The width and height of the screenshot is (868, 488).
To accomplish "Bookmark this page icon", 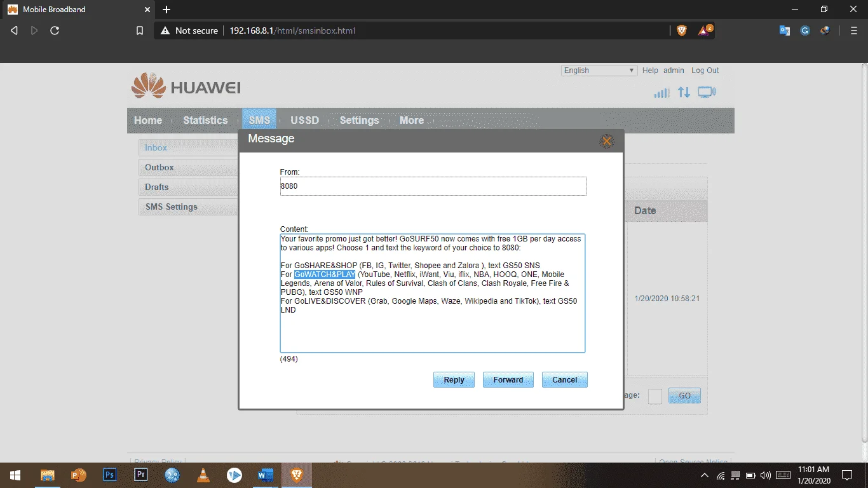I will (140, 30).
